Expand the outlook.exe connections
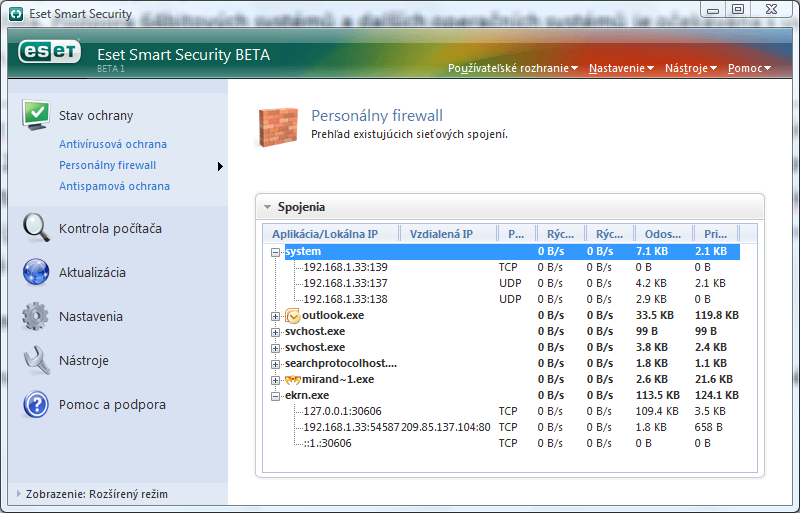Screen dimensions: 800x513 [x=276, y=316]
